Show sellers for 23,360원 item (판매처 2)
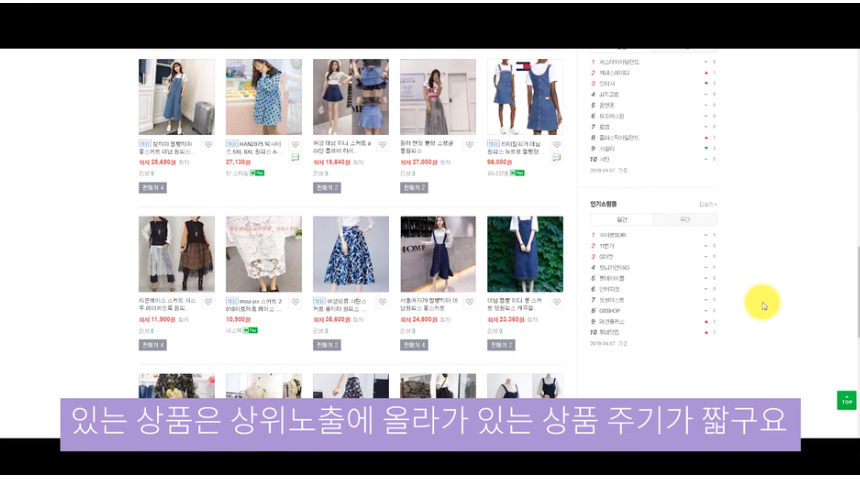Screen dimensions: 860x480 [501, 345]
